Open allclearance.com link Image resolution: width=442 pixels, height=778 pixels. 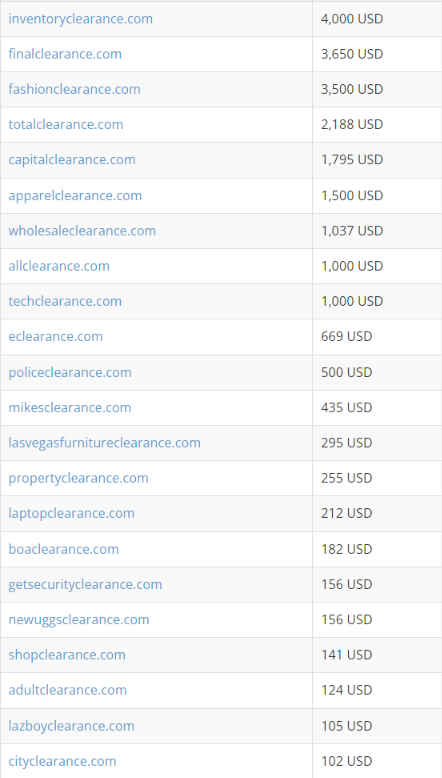pyautogui.click(x=59, y=266)
